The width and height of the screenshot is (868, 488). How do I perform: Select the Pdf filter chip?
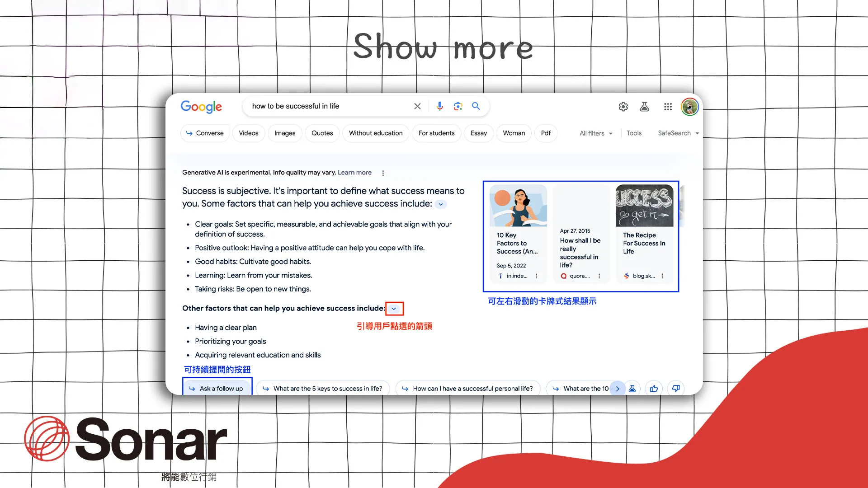coord(546,133)
